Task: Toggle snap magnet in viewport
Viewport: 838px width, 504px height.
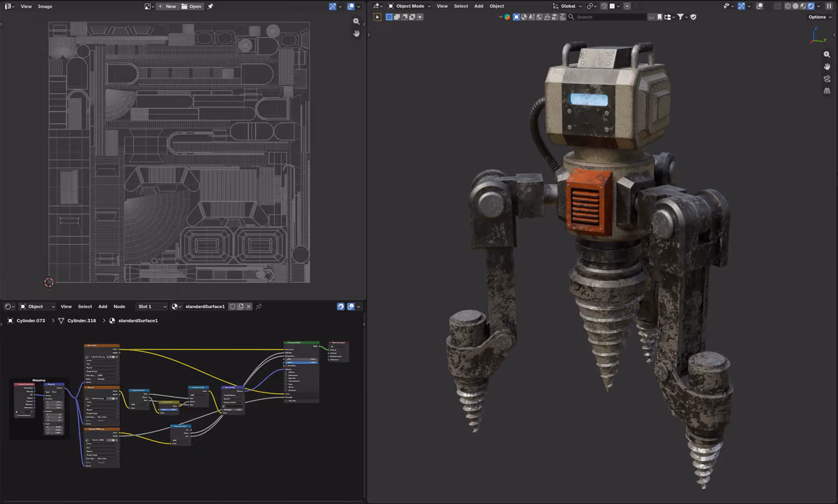Action: pos(604,6)
